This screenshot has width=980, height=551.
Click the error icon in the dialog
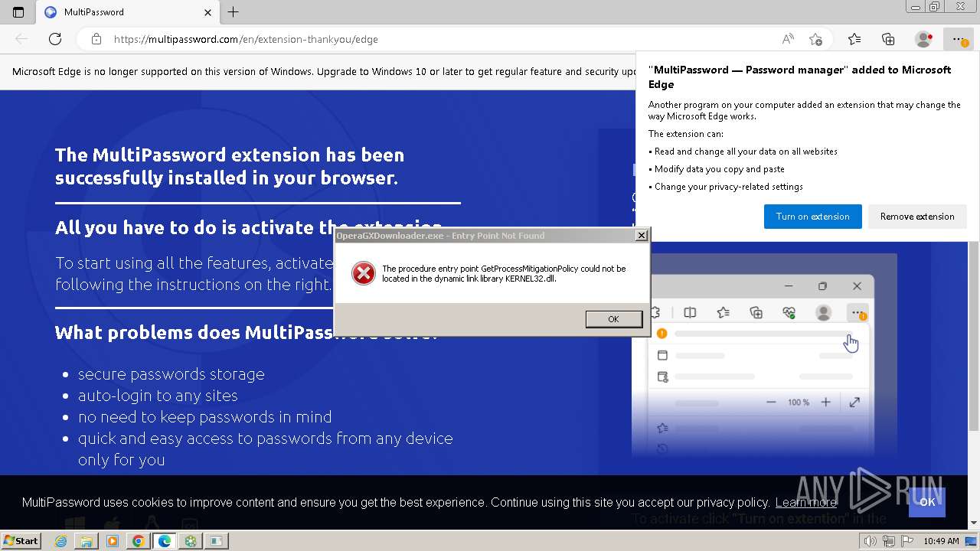click(364, 273)
